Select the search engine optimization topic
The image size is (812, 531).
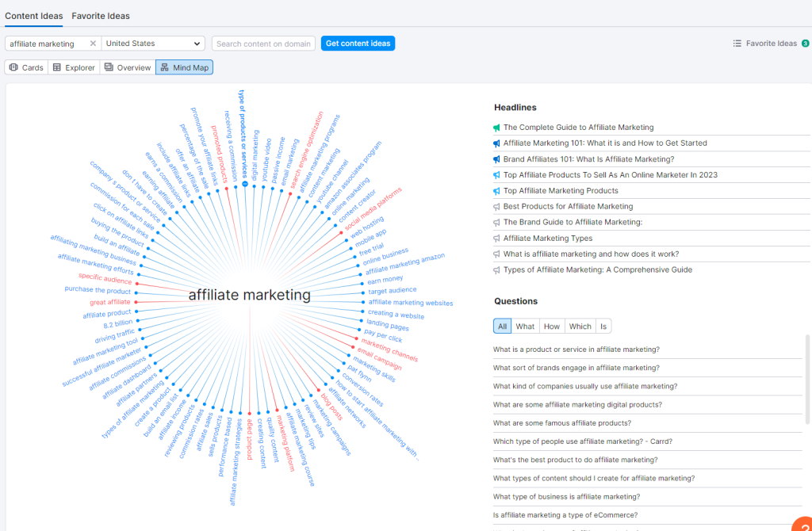tap(307, 150)
